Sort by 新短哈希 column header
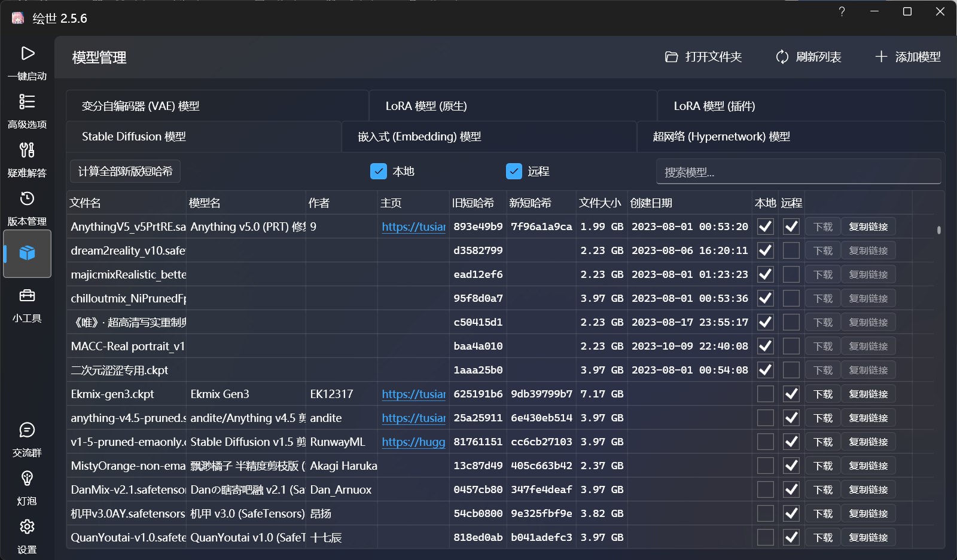Screen dimensions: 957x560 (x=541, y=203)
